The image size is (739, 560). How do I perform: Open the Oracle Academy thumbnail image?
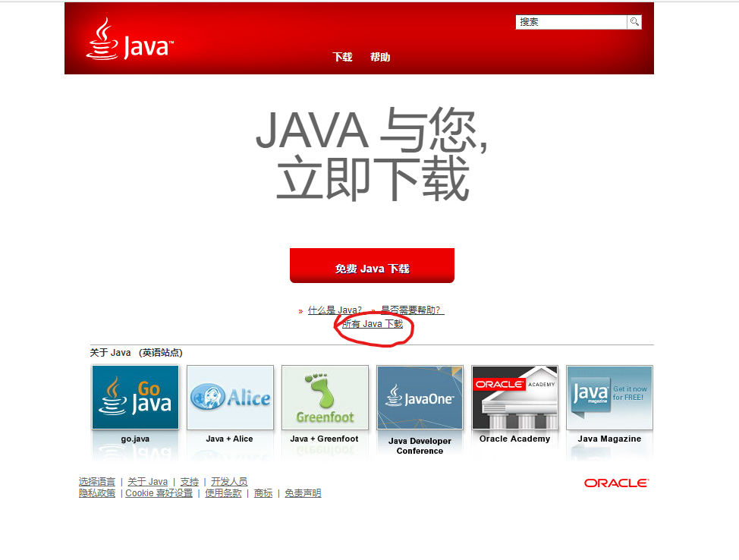point(514,398)
